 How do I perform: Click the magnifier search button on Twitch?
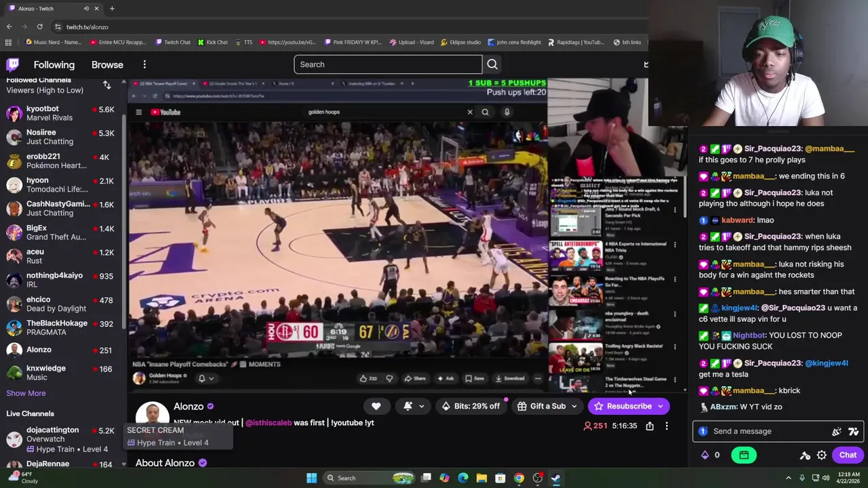[x=492, y=64]
